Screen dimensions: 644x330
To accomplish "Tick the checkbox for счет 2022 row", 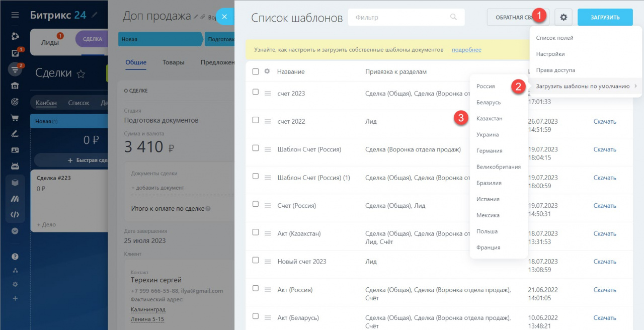I will [256, 120].
